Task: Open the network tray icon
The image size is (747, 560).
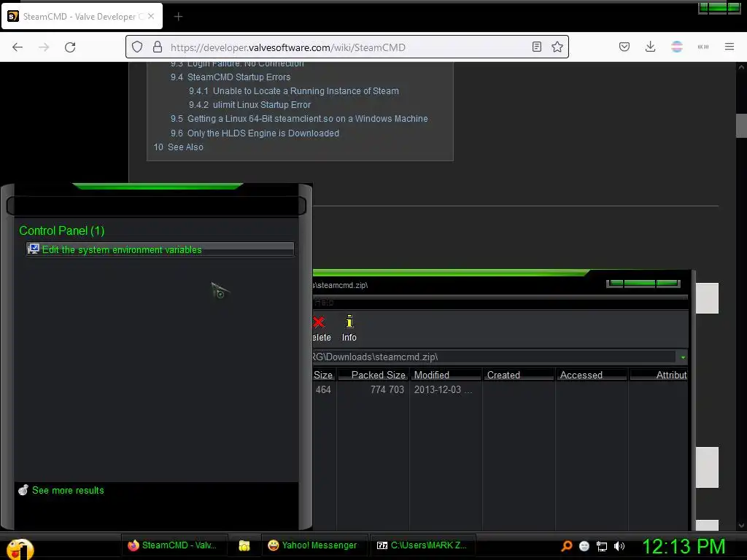Action: [x=602, y=546]
